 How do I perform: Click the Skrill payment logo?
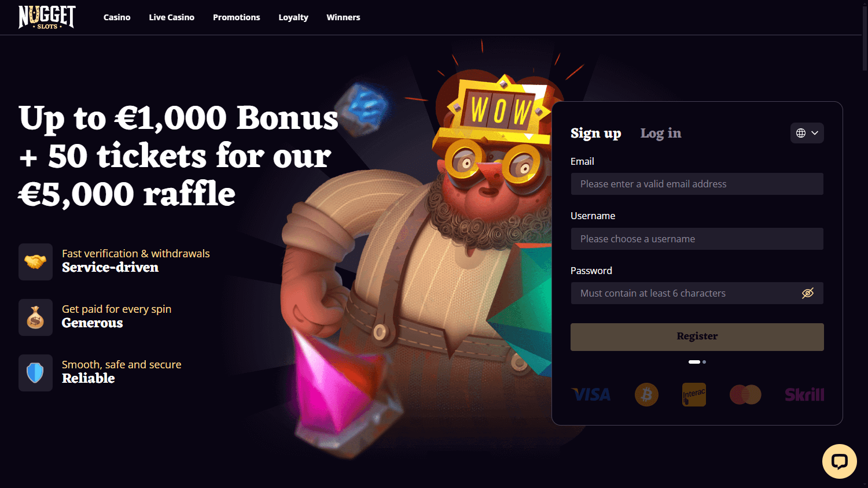(x=804, y=395)
